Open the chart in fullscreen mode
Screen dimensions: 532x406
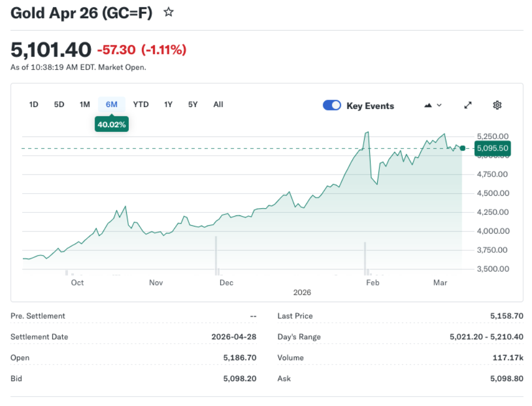click(x=468, y=105)
